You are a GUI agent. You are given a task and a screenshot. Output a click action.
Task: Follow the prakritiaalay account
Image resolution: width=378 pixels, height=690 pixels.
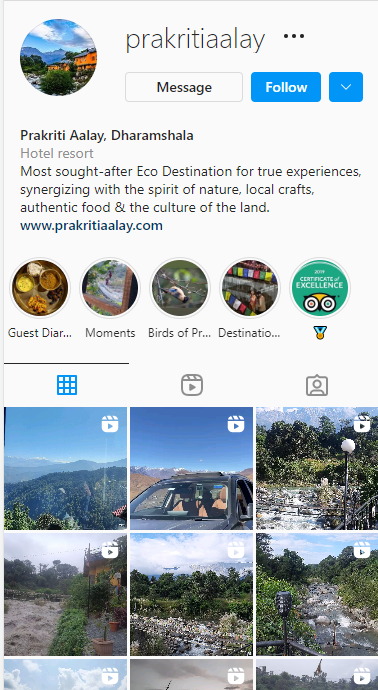click(286, 87)
